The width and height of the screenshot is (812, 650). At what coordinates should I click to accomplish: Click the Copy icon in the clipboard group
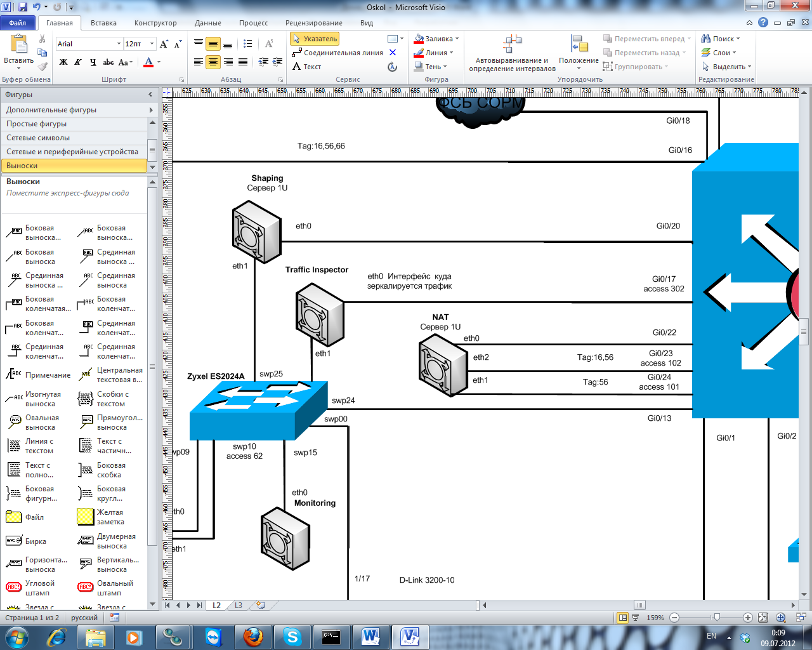[x=43, y=53]
